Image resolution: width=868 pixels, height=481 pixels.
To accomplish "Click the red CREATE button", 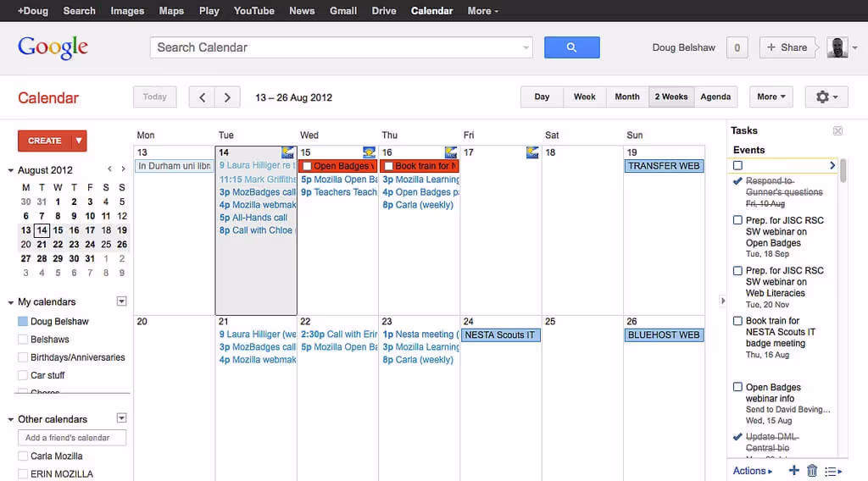I will coord(45,141).
